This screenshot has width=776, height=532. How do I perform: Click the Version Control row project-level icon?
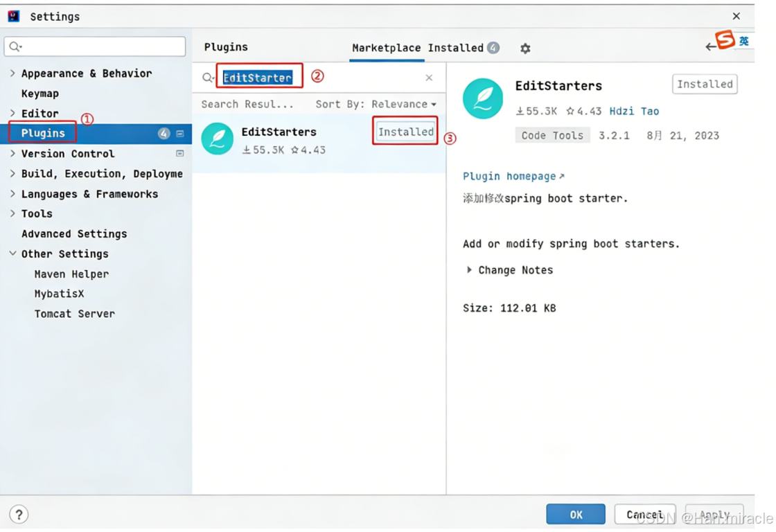180,153
